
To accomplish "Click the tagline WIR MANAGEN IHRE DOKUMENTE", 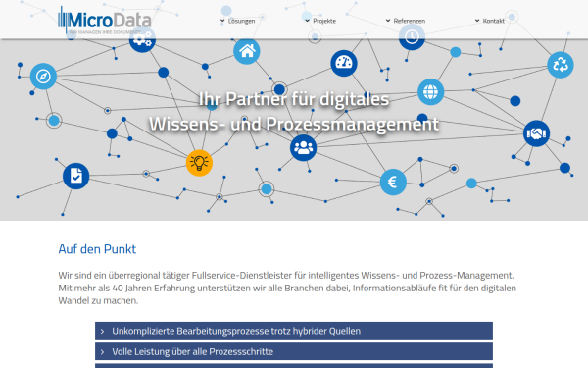I will point(105,32).
